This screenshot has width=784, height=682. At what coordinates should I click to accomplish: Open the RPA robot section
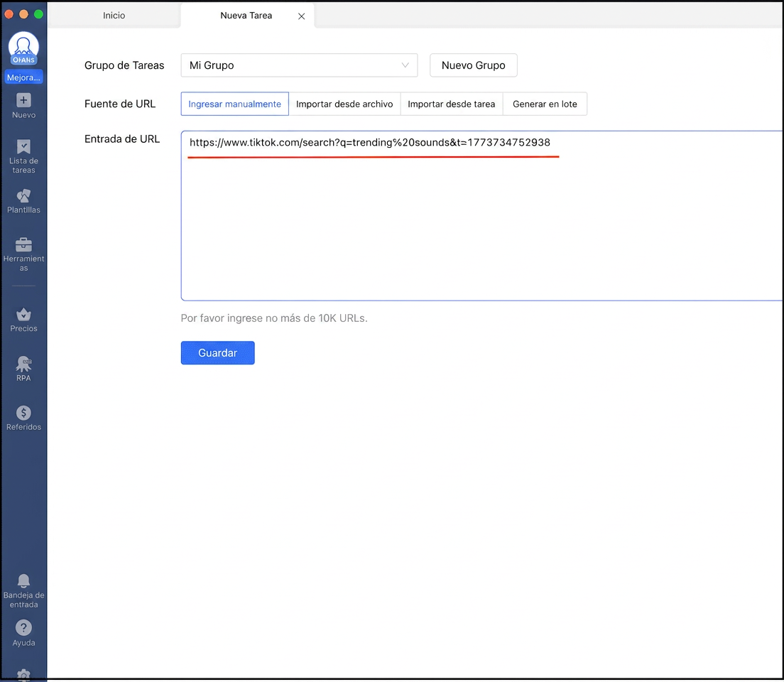click(x=23, y=369)
